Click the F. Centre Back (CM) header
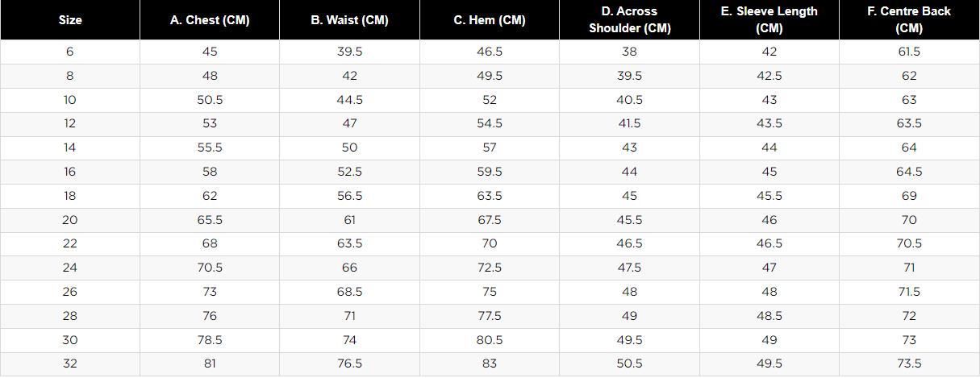980x378 pixels. [x=909, y=20]
